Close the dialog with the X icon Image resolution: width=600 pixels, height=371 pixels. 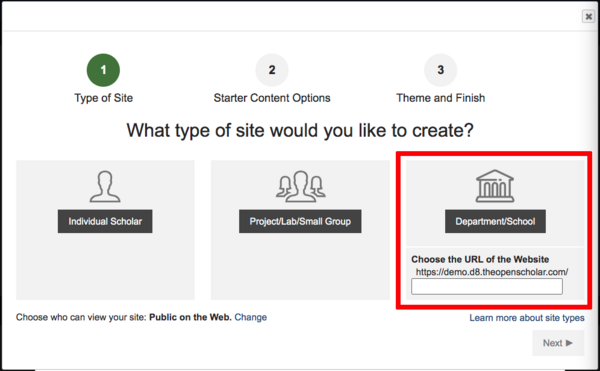pyautogui.click(x=589, y=16)
